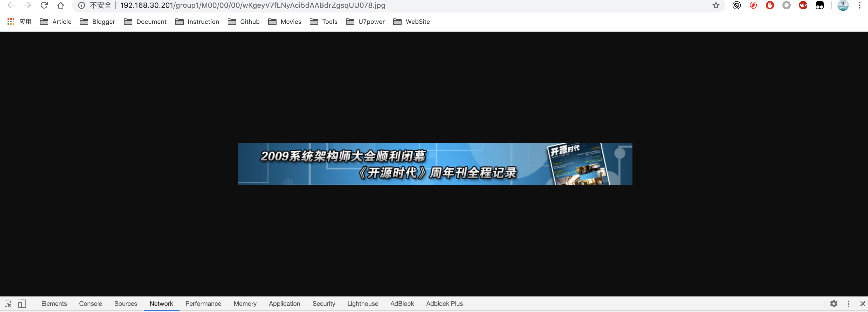Viewport: 868px width, 312px height.
Task: Click the home page icon
Action: click(x=61, y=5)
